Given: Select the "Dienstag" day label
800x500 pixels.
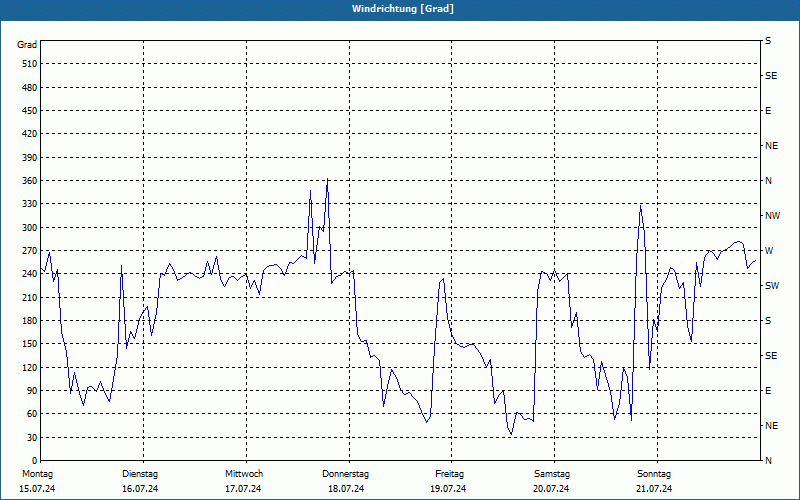Looking at the screenshot, I should [140, 474].
